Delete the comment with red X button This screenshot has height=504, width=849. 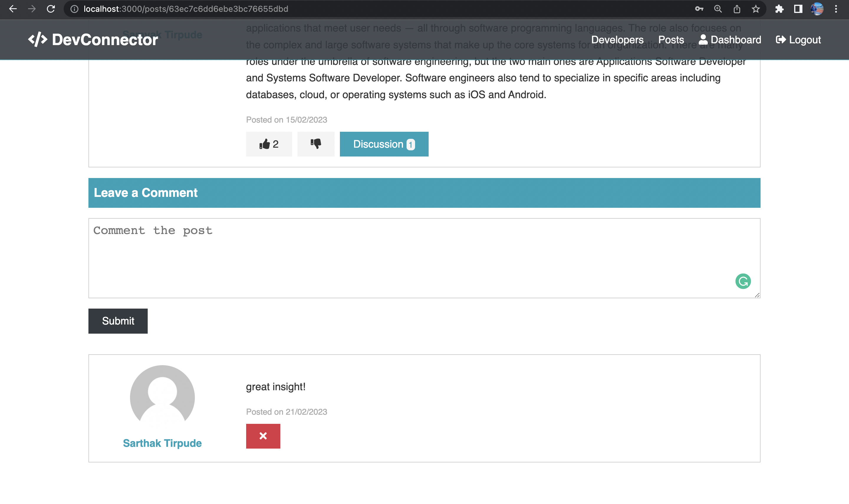click(x=263, y=436)
